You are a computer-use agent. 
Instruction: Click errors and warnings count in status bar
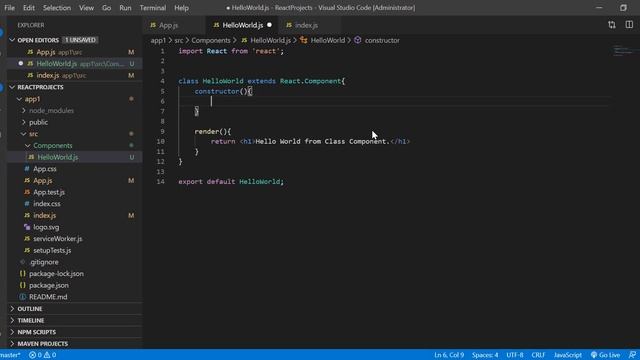[x=42, y=355]
